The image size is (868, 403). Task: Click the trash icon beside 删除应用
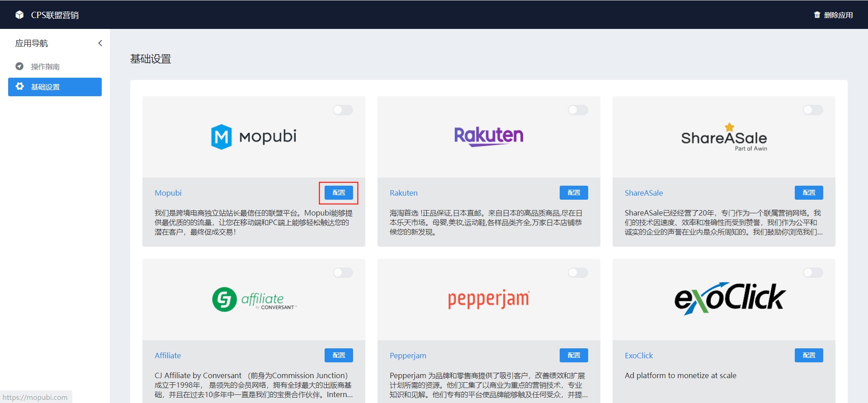(817, 15)
